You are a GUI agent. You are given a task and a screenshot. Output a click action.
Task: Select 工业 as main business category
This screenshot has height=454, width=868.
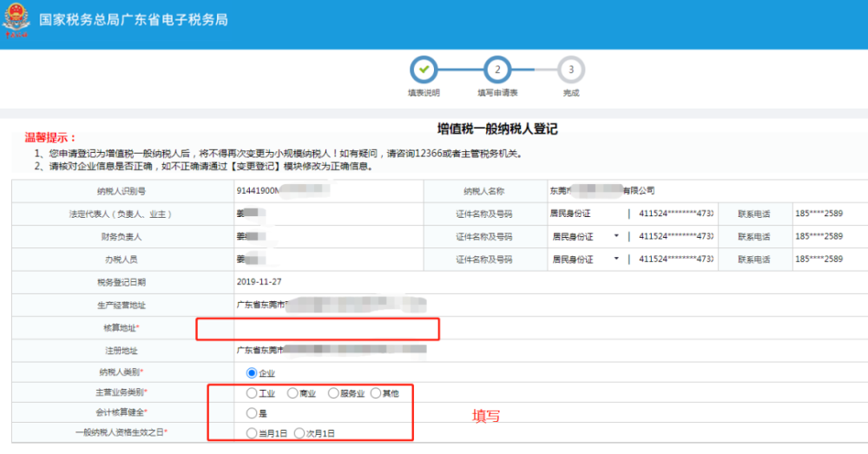tap(252, 393)
